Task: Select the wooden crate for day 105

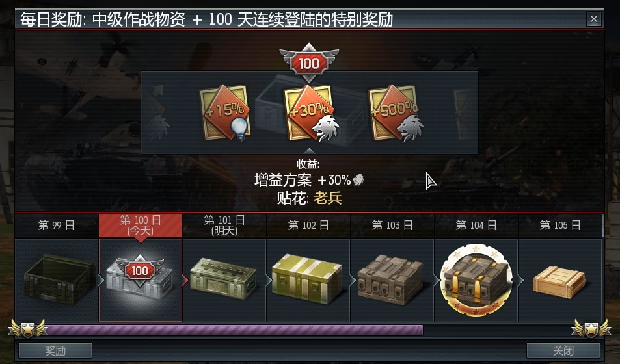Action: pos(559,282)
